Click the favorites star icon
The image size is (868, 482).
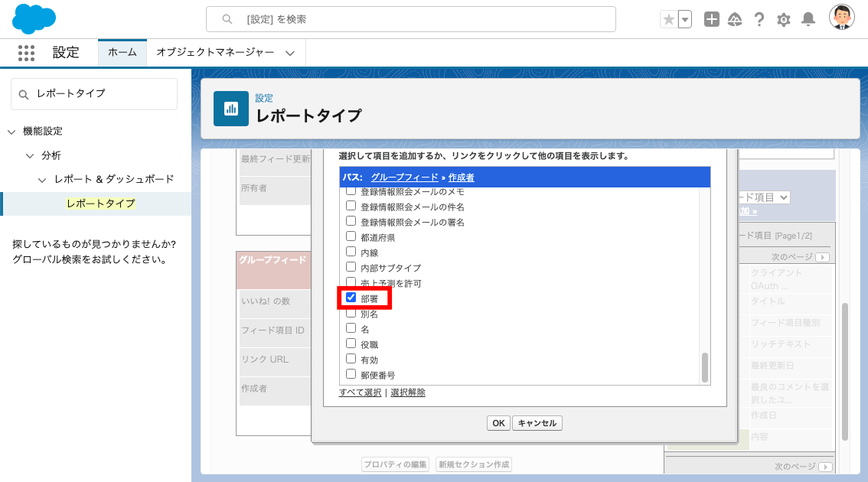[x=669, y=20]
